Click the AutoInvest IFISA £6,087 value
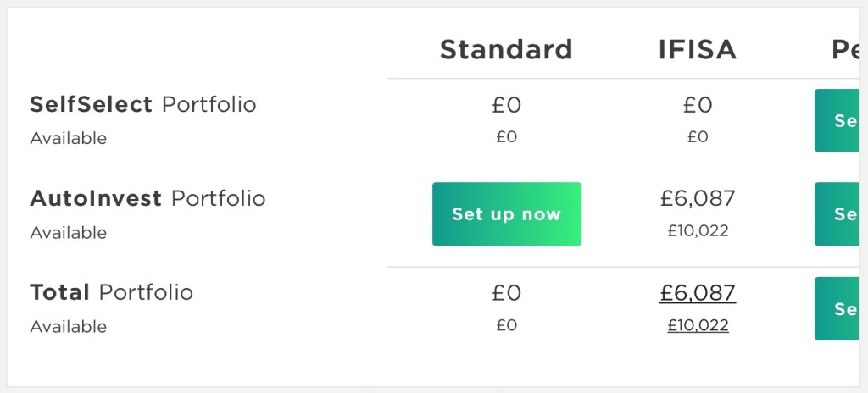868x393 pixels. click(698, 199)
